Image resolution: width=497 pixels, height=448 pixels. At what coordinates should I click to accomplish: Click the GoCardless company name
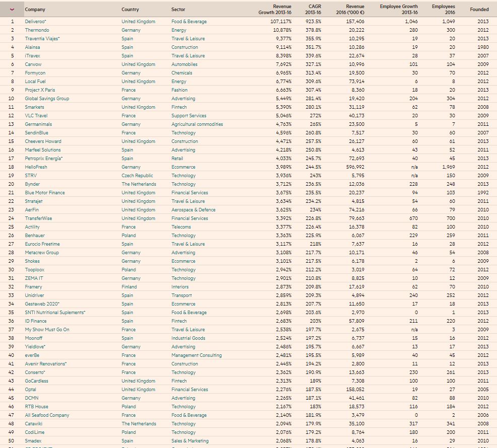pyautogui.click(x=37, y=381)
